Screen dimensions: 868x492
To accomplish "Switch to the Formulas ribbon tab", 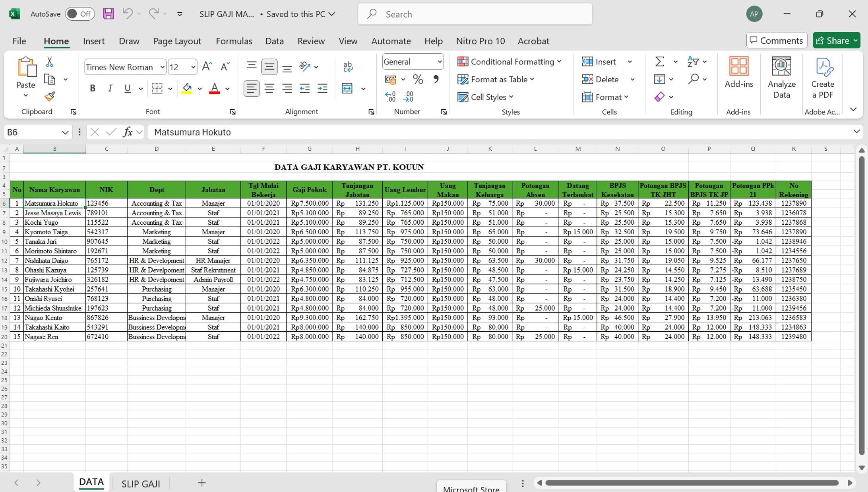I will click(x=234, y=41).
